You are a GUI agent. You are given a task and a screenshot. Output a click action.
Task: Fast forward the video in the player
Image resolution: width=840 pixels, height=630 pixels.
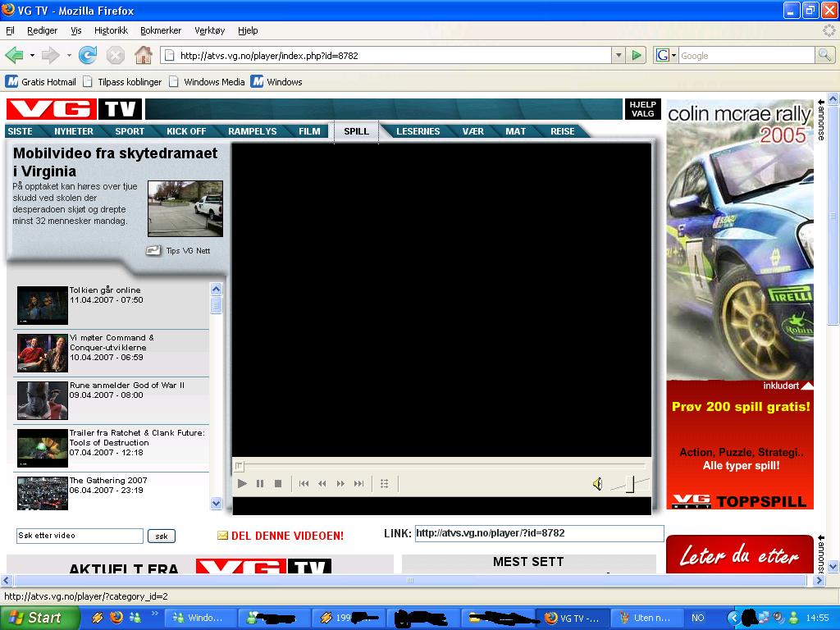click(340, 484)
